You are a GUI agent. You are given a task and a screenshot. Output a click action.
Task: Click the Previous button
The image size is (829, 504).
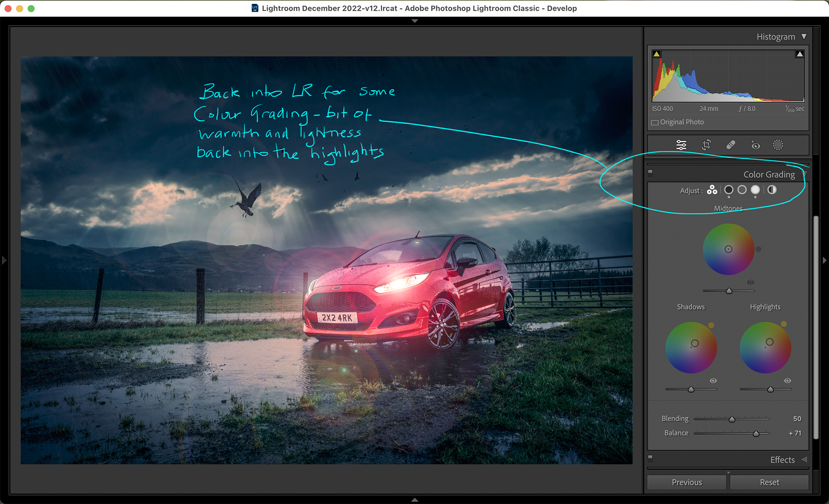(687, 482)
